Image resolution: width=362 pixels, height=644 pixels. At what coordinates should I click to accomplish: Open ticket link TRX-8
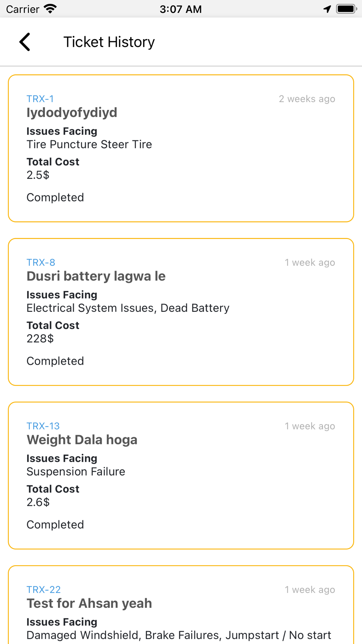point(41,263)
